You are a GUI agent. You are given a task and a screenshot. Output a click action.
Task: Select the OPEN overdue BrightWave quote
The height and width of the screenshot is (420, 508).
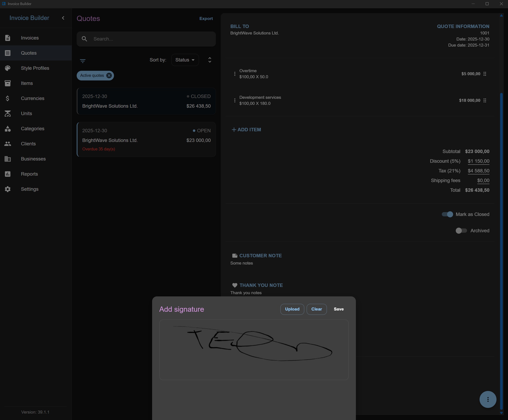[x=146, y=140]
